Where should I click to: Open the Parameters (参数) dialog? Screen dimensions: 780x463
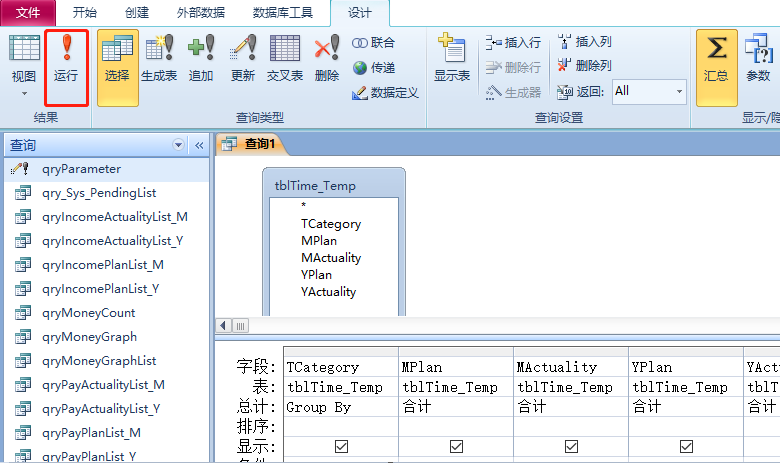[758, 58]
